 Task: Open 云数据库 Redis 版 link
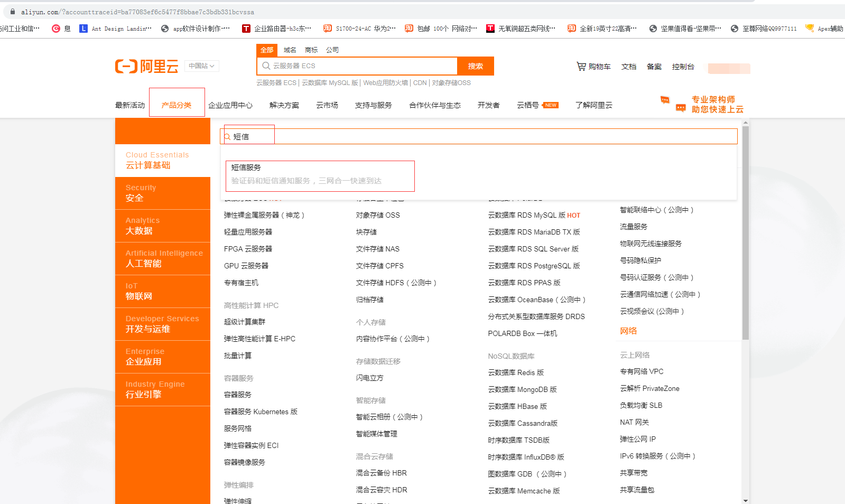516,373
